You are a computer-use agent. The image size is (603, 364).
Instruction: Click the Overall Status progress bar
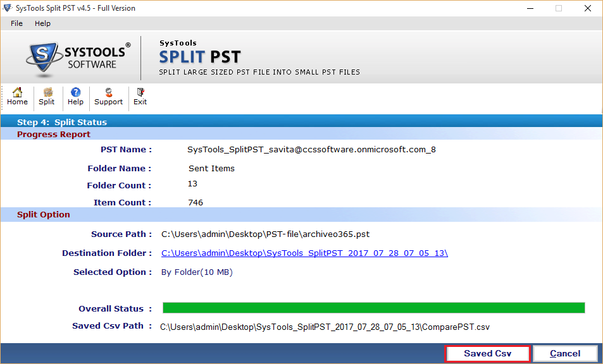tap(374, 308)
